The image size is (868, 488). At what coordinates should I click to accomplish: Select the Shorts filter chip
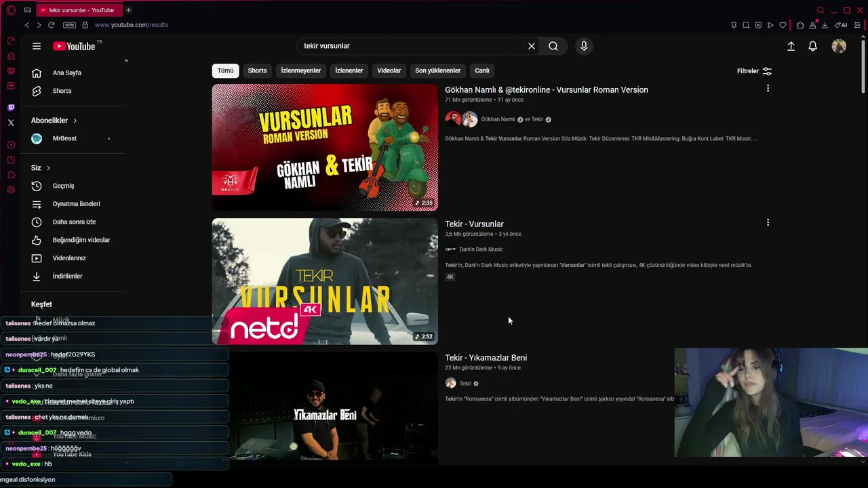pos(257,70)
